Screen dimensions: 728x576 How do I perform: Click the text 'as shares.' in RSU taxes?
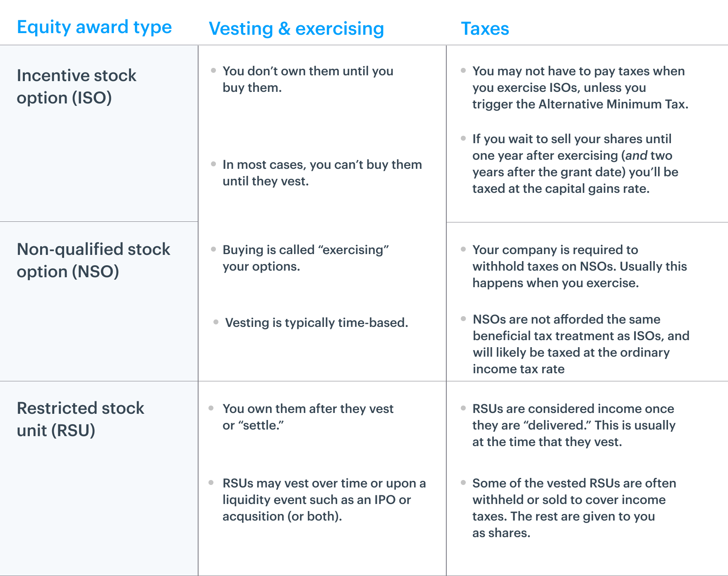(x=501, y=533)
